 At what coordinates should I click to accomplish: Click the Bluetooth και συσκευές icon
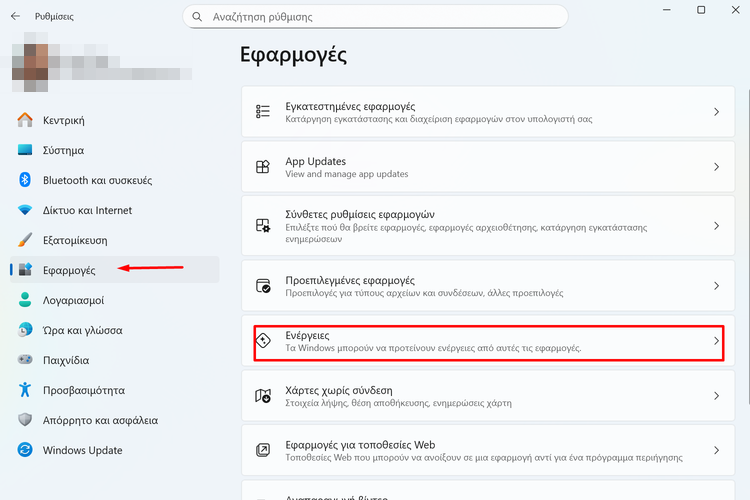26,180
